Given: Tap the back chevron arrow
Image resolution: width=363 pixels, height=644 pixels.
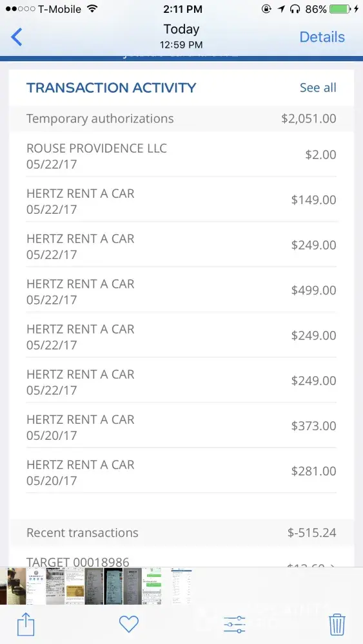Looking at the screenshot, I should tap(17, 37).
